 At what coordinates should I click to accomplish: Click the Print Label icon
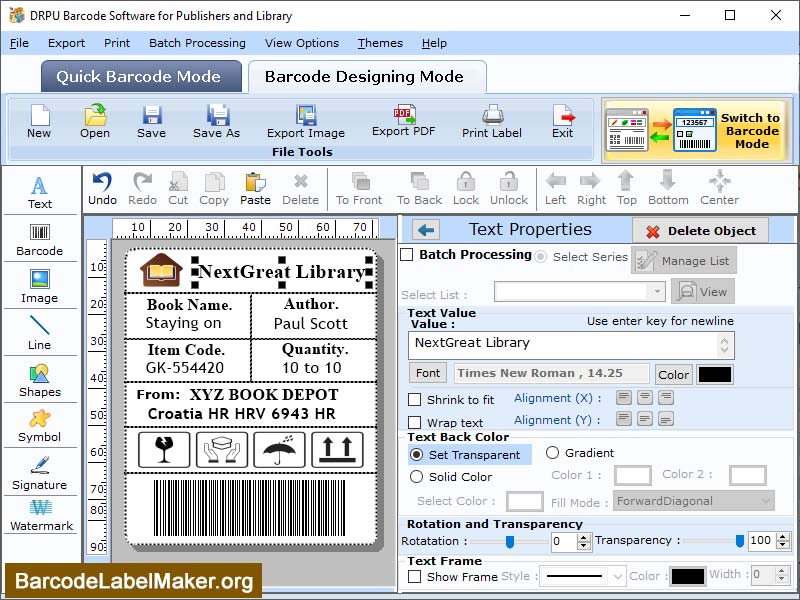[x=491, y=120]
